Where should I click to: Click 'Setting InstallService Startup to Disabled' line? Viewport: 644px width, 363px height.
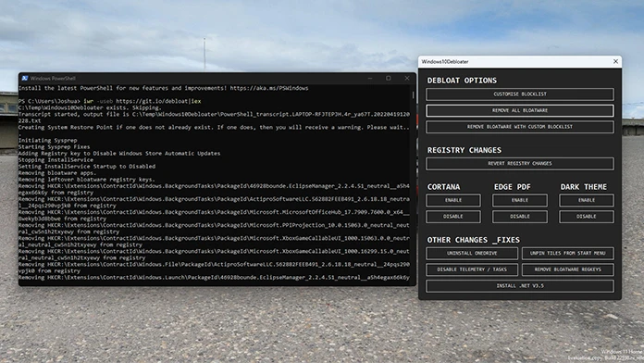click(87, 167)
